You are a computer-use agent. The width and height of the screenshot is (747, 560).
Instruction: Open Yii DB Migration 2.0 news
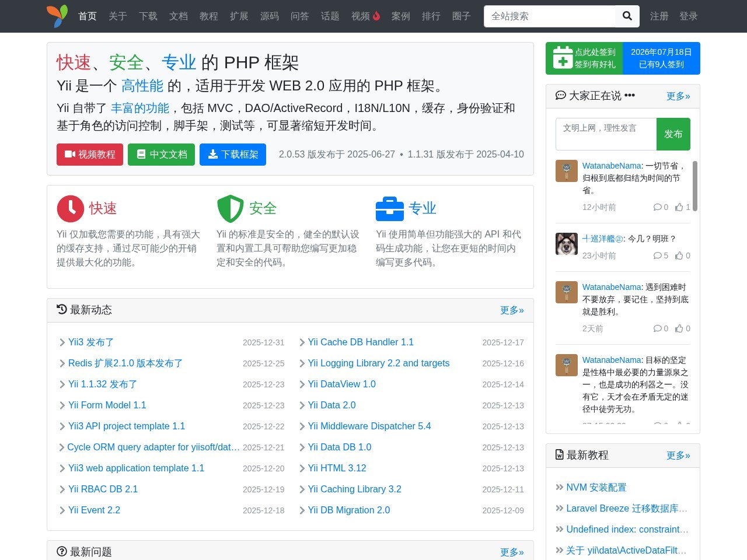[349, 510]
